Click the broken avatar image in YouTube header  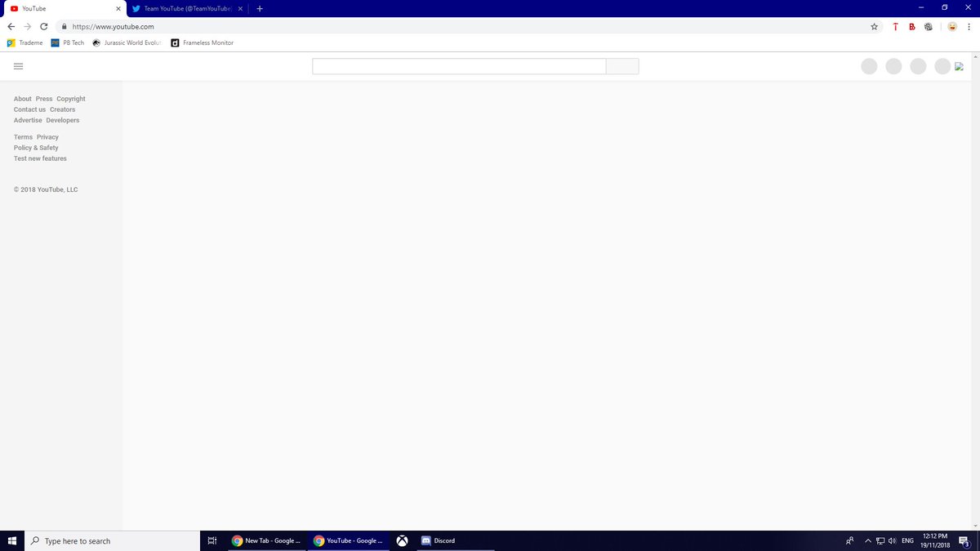point(959,66)
